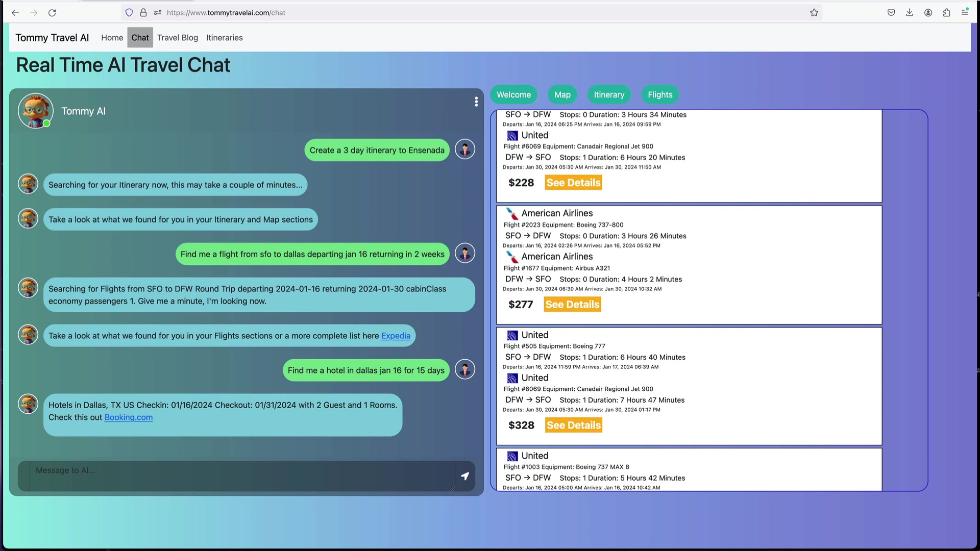This screenshot has width=980, height=551.
Task: Click the Message to AI input field
Action: coord(242,476)
